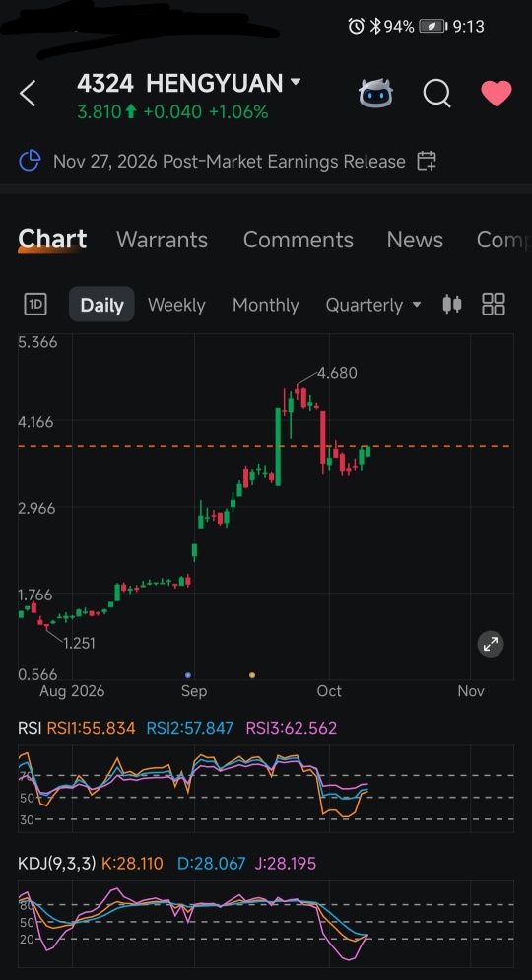
Task: Tap the Bluetooth status icon
Action: pyautogui.click(x=375, y=26)
